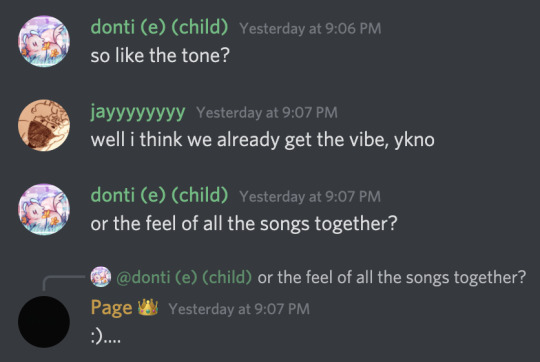The height and width of the screenshot is (362, 540).
Task: Click the message 'well i think we already get the vibe'
Action: (262, 140)
